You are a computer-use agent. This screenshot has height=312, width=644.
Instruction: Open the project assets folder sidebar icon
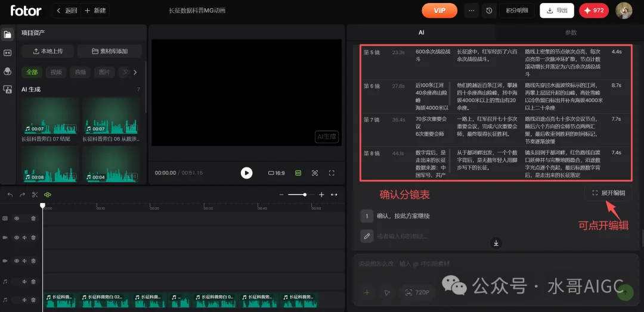coord(7,35)
